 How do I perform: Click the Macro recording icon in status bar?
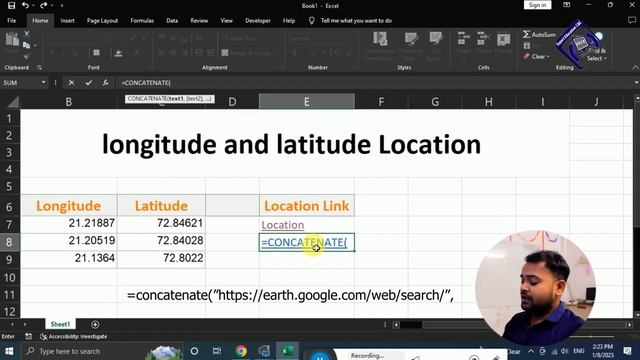(x=29, y=336)
